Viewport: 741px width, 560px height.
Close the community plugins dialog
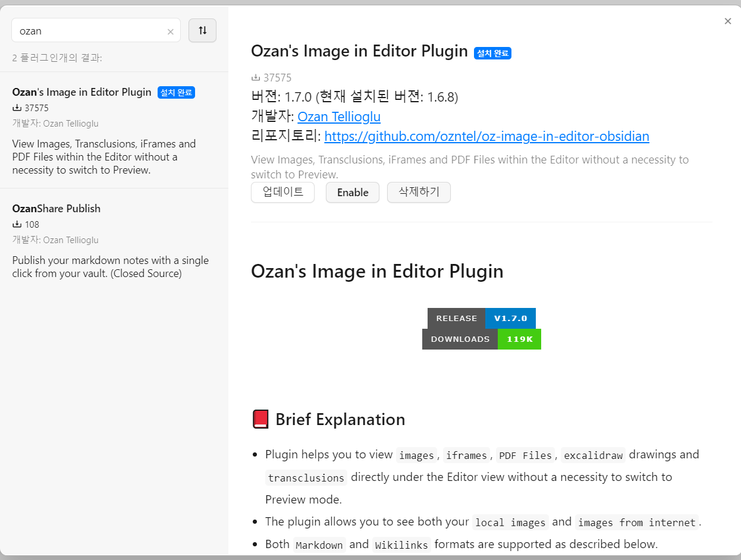pyautogui.click(x=728, y=21)
